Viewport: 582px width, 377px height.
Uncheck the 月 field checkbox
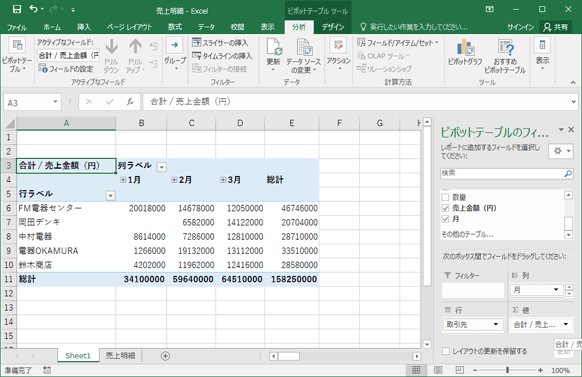click(x=445, y=219)
